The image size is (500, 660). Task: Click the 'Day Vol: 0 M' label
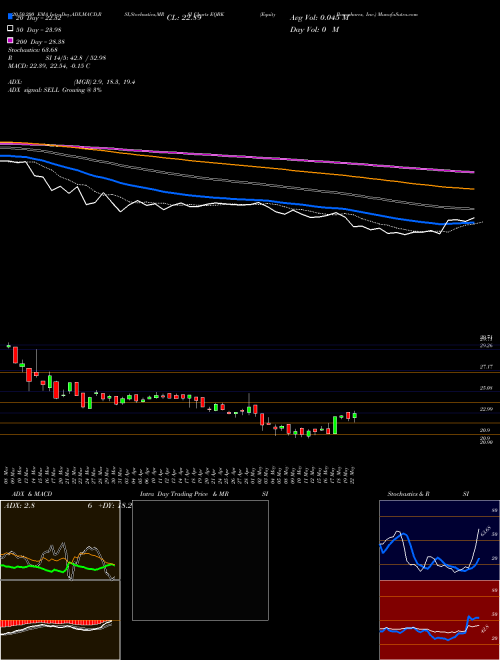[314, 29]
